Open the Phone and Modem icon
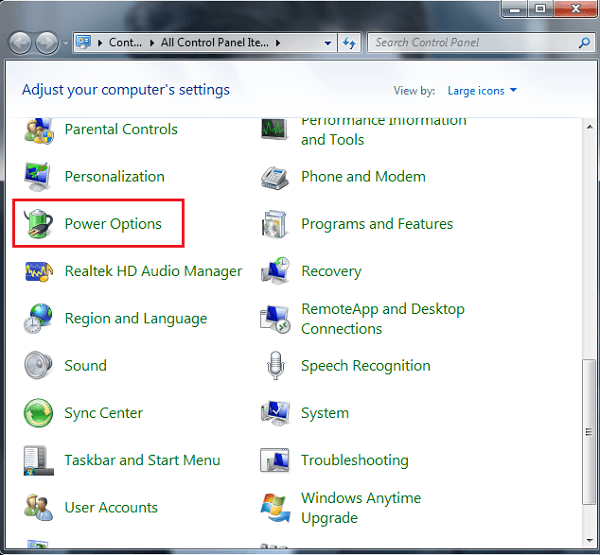 coord(275,177)
